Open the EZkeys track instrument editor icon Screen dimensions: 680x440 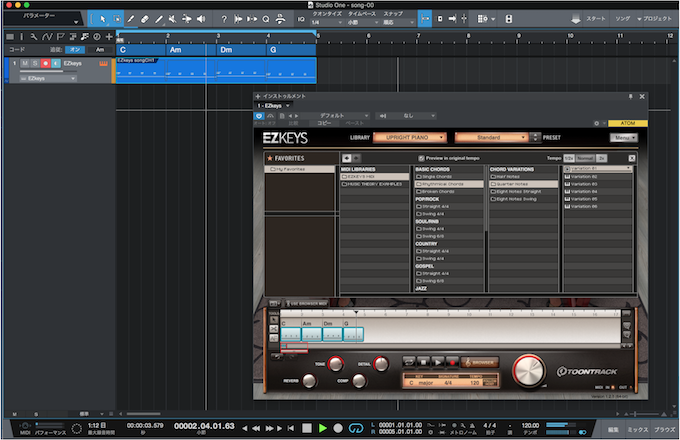coord(103,64)
